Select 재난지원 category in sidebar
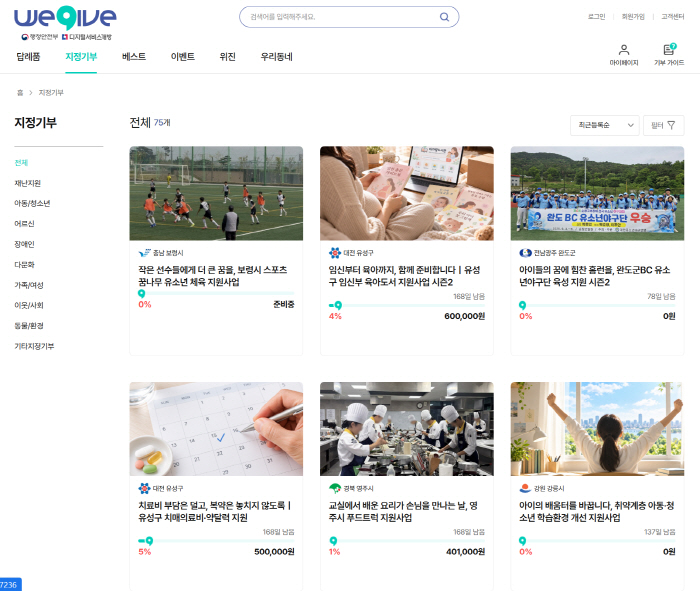The height and width of the screenshot is (591, 700). (27, 183)
